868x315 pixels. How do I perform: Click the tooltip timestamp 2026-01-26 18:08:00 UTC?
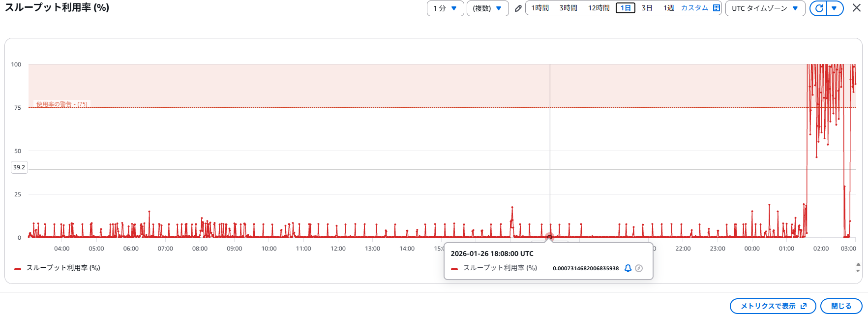coord(492,253)
